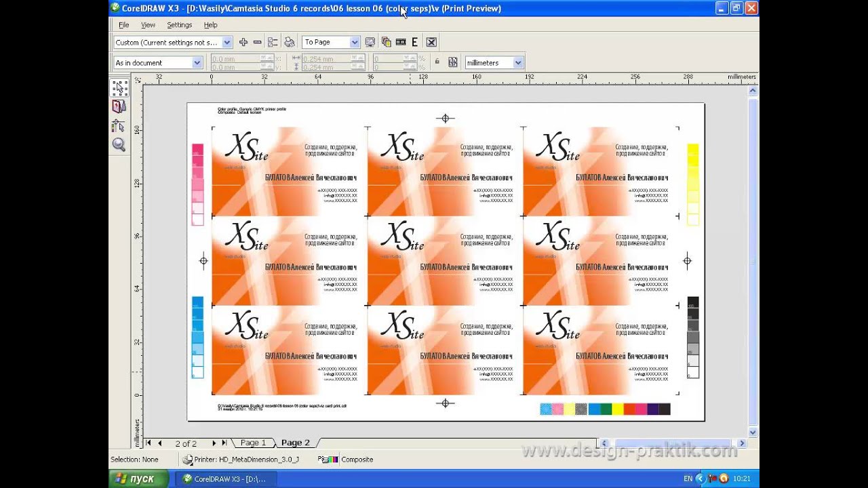
Task: Open the Settings menu
Action: 180,25
